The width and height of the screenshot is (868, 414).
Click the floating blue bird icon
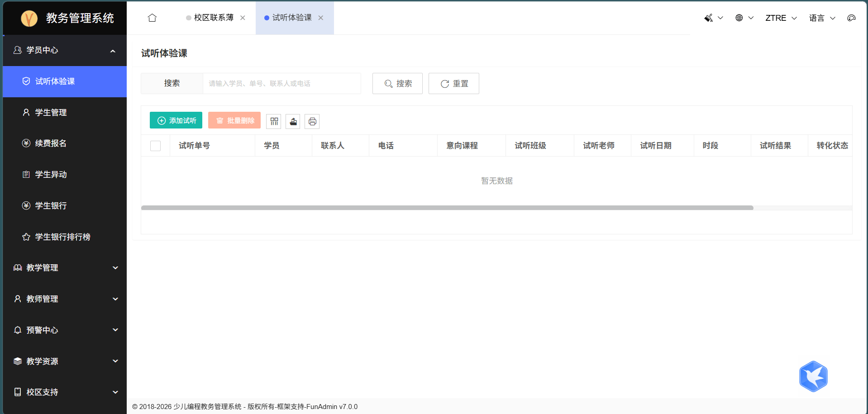pyautogui.click(x=813, y=376)
